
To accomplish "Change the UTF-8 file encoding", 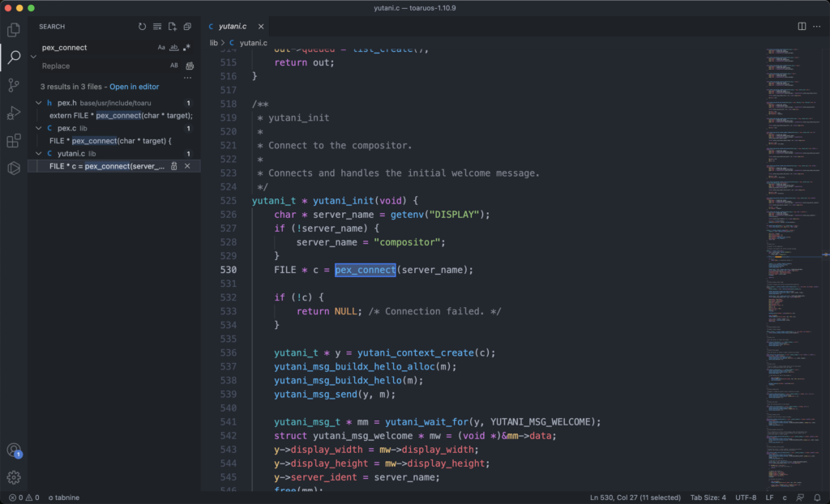I will [x=746, y=498].
